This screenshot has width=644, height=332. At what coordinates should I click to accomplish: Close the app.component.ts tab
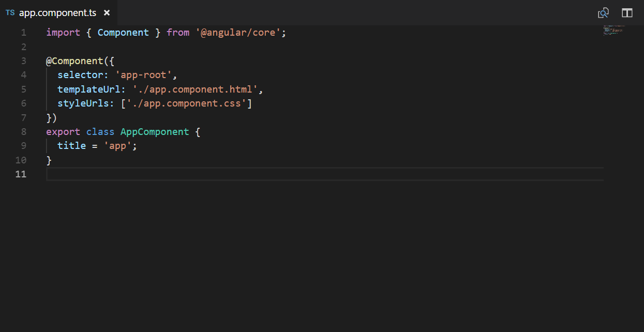pyautogui.click(x=107, y=13)
